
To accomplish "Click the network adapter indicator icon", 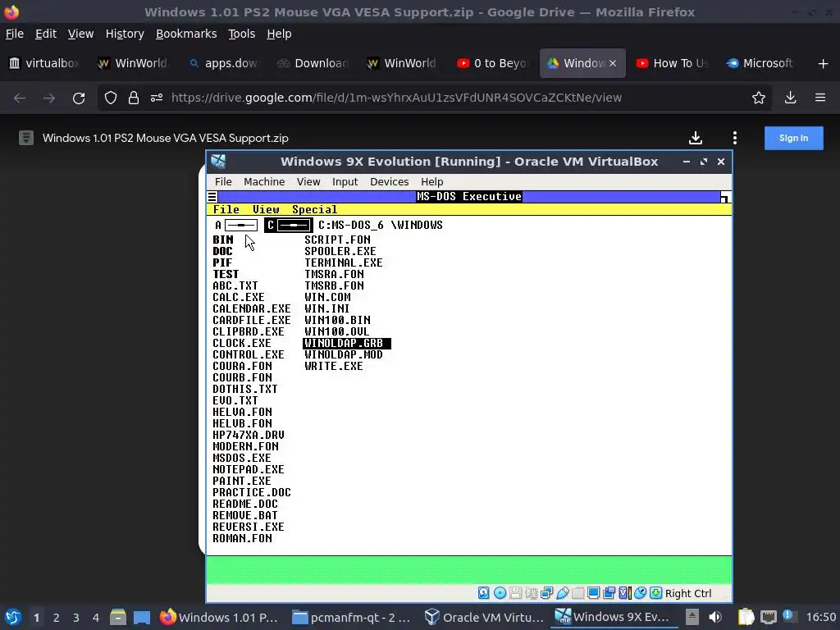I will tap(547, 592).
